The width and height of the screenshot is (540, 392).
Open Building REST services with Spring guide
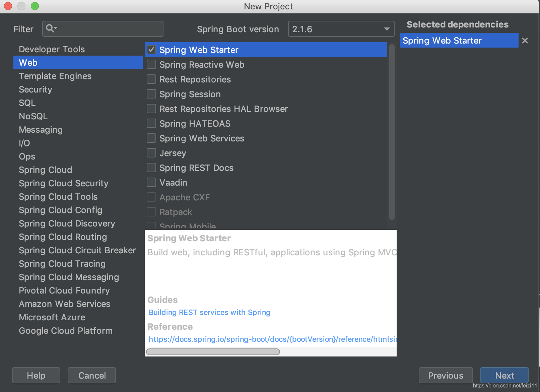(x=209, y=312)
